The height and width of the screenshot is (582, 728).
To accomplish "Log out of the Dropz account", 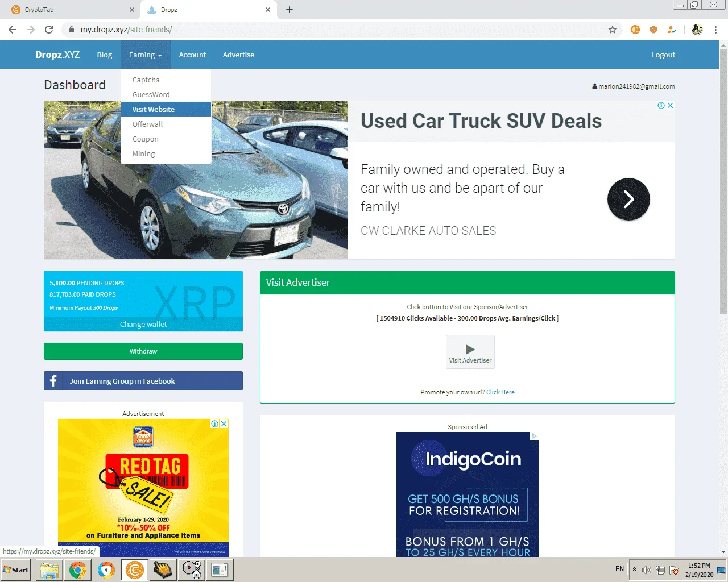I will pyautogui.click(x=663, y=55).
